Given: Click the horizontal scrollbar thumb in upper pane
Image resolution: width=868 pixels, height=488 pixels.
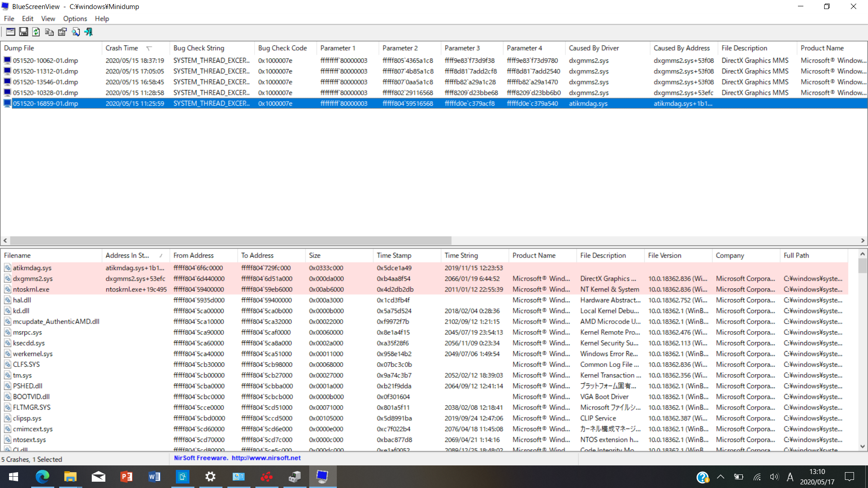Looking at the screenshot, I should (231, 241).
